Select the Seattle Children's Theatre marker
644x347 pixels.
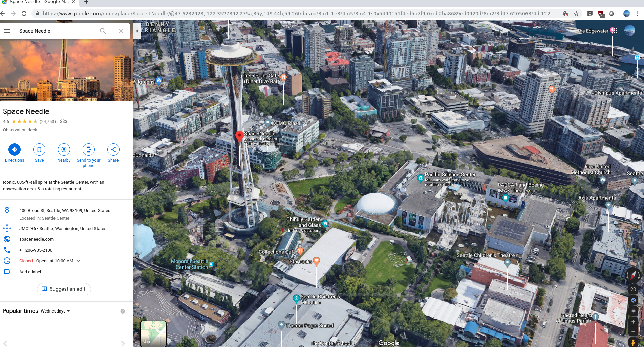tap(507, 262)
